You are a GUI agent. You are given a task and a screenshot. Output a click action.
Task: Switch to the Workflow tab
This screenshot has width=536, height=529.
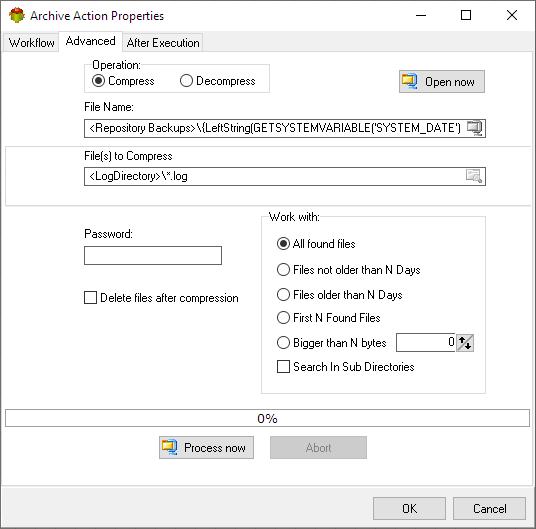click(31, 43)
